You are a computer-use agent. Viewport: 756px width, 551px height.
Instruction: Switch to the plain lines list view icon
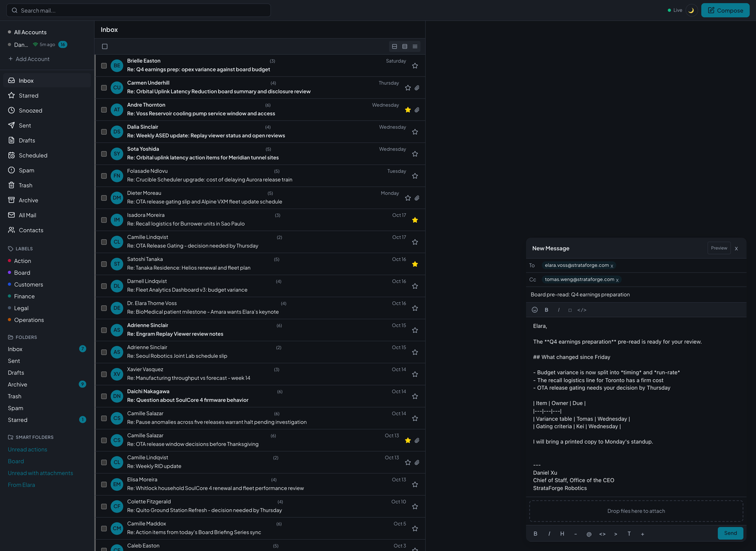click(415, 47)
